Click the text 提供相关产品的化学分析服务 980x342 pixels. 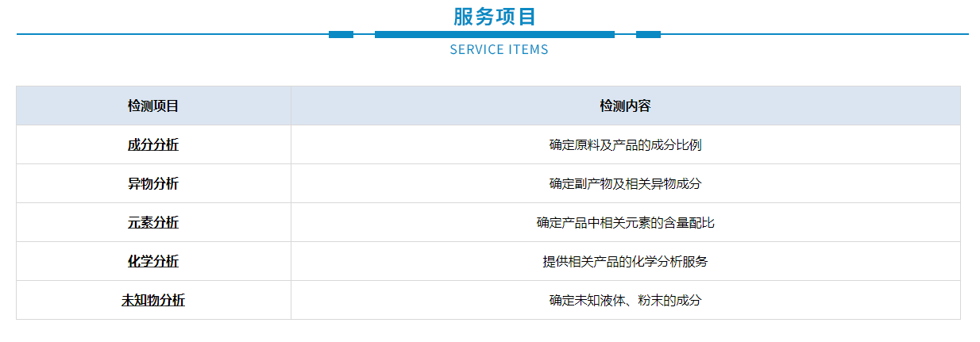625,262
